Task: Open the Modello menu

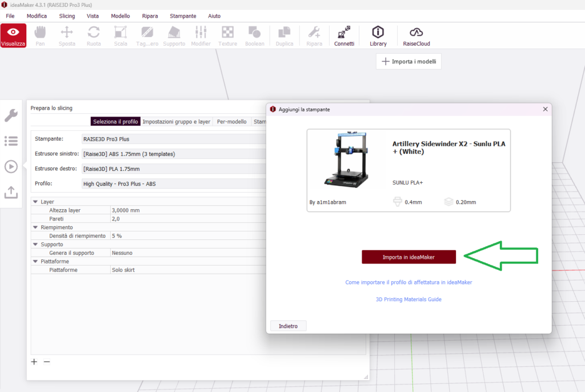Action: coord(121,16)
